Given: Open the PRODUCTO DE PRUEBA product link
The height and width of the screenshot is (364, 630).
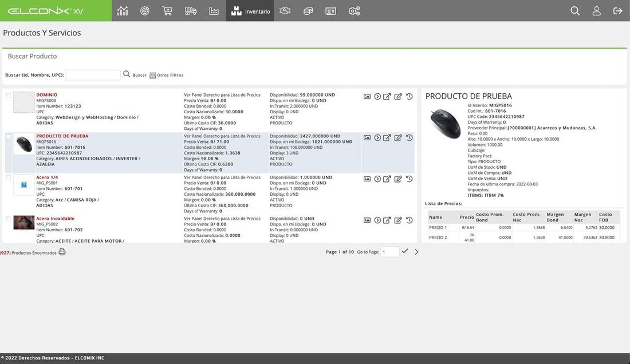Looking at the screenshot, I should (x=62, y=136).
